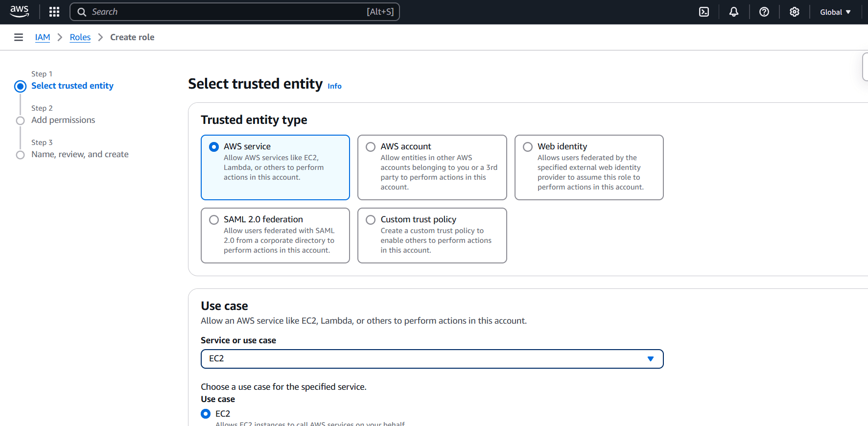
Task: Click Step 2 Add permissions
Action: tap(63, 120)
